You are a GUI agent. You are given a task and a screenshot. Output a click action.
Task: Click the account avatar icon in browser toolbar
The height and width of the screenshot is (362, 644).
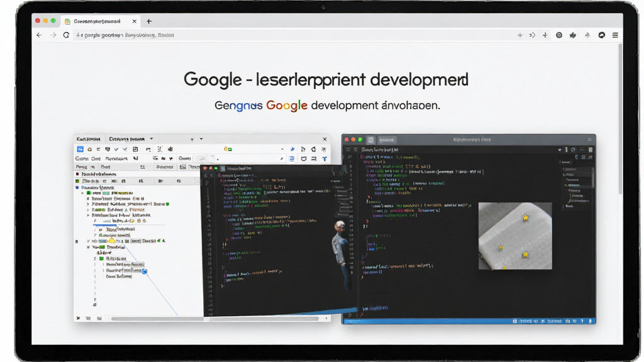602,35
